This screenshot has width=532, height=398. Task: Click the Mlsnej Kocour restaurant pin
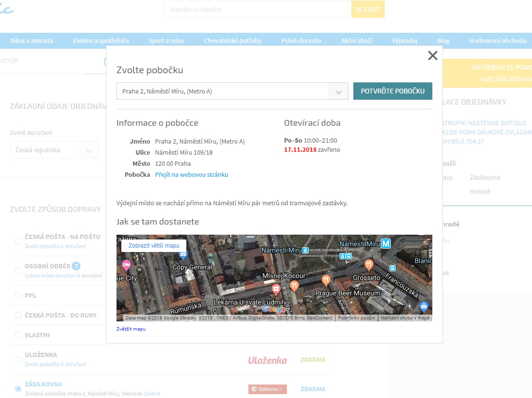pos(294,286)
